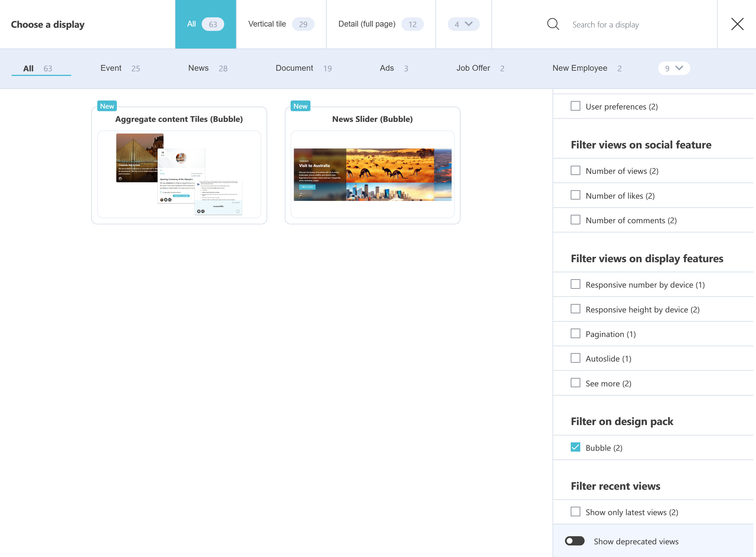Check Show only latest views
Image resolution: width=756 pixels, height=557 pixels.
tap(575, 512)
